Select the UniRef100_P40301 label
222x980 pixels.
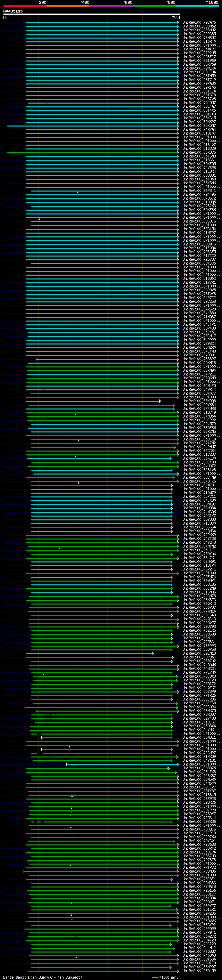199,355
